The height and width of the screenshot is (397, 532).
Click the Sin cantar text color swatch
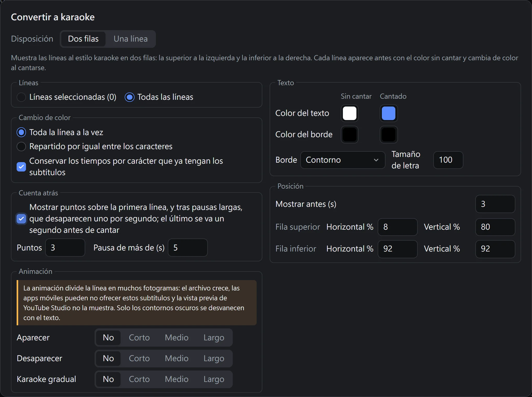point(350,113)
